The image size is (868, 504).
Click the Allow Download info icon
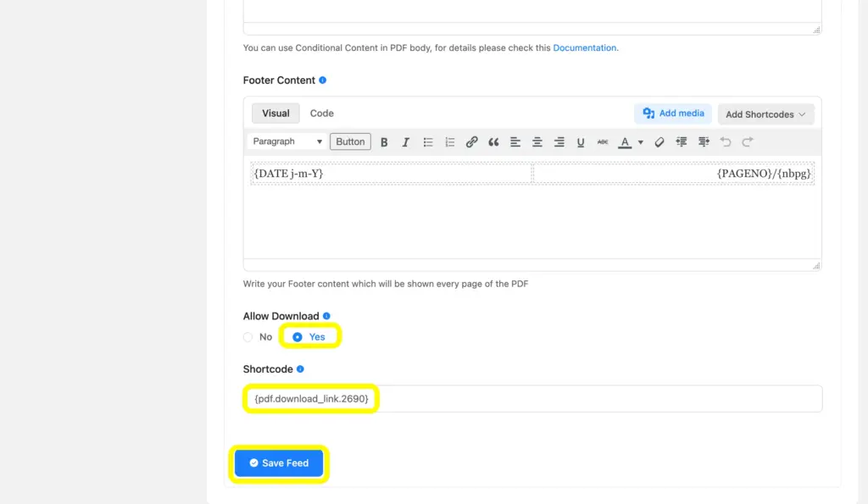[x=326, y=316]
